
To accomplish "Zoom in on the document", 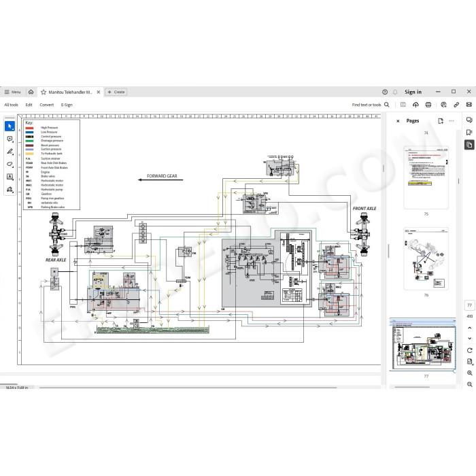I will coord(470,373).
